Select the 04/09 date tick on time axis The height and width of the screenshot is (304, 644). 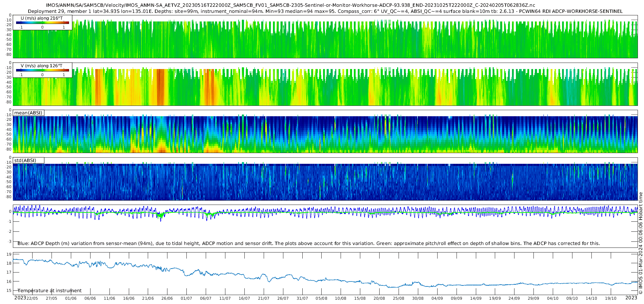point(437,298)
